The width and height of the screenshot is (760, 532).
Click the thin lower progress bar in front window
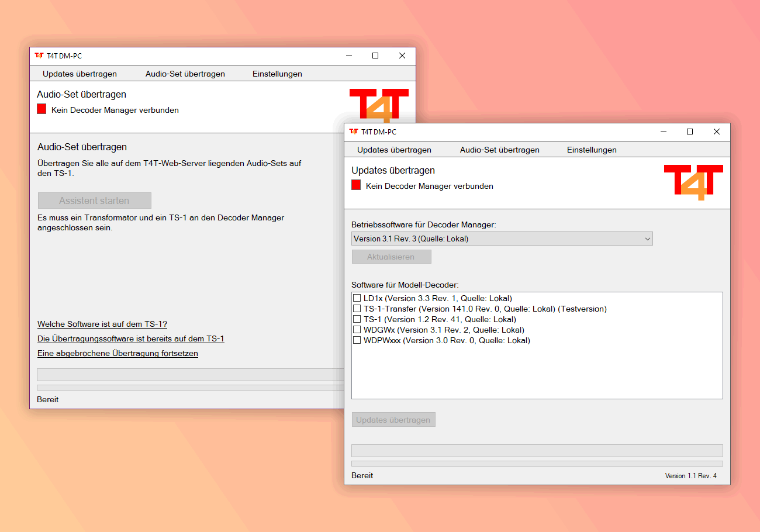(x=537, y=464)
